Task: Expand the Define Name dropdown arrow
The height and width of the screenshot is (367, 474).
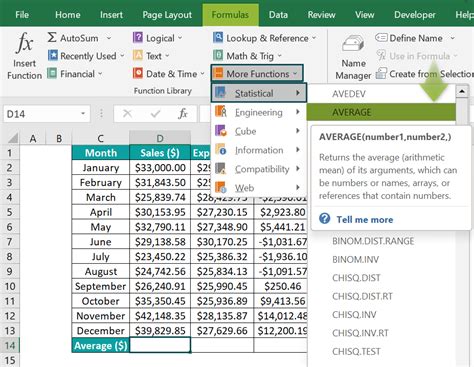Action: (x=452, y=38)
